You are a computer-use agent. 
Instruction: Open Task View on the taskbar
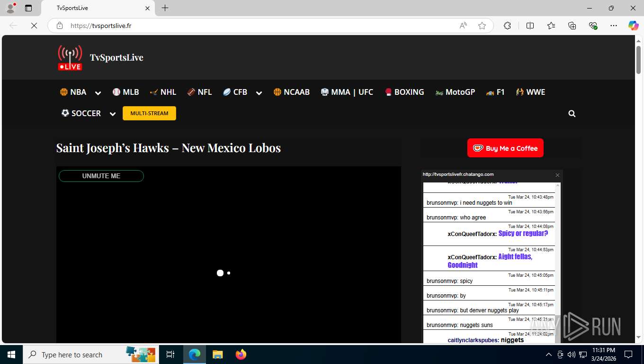coord(170,355)
